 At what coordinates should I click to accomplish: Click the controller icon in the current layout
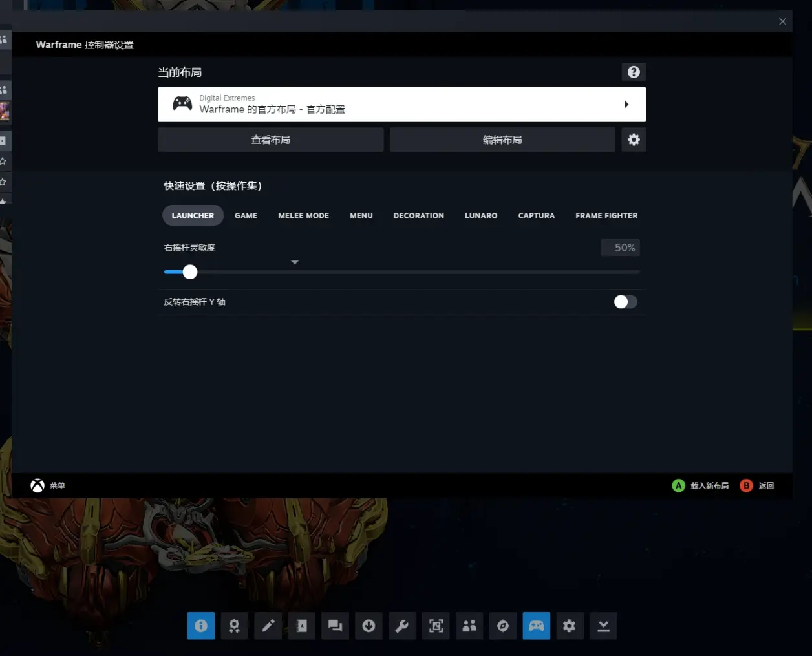point(182,103)
